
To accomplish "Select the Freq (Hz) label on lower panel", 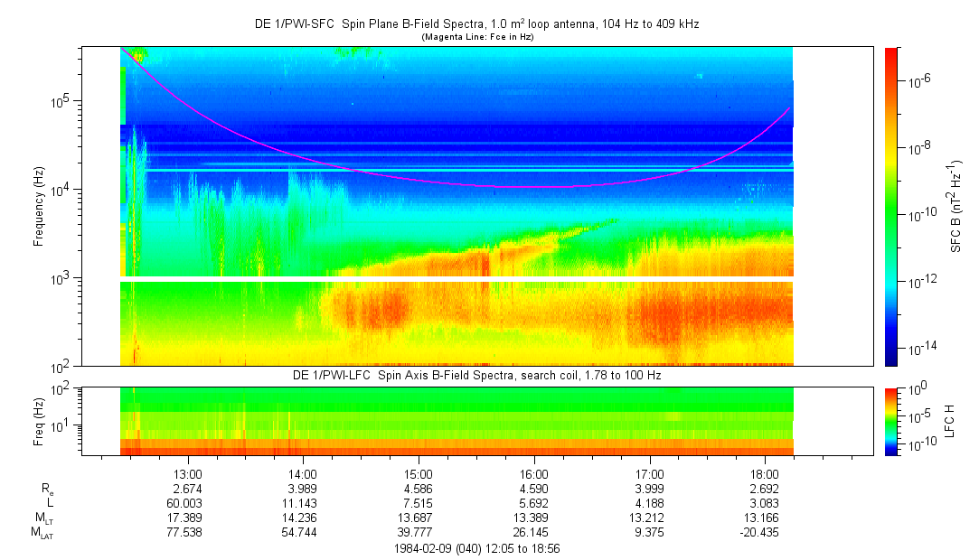I will click(x=40, y=421).
